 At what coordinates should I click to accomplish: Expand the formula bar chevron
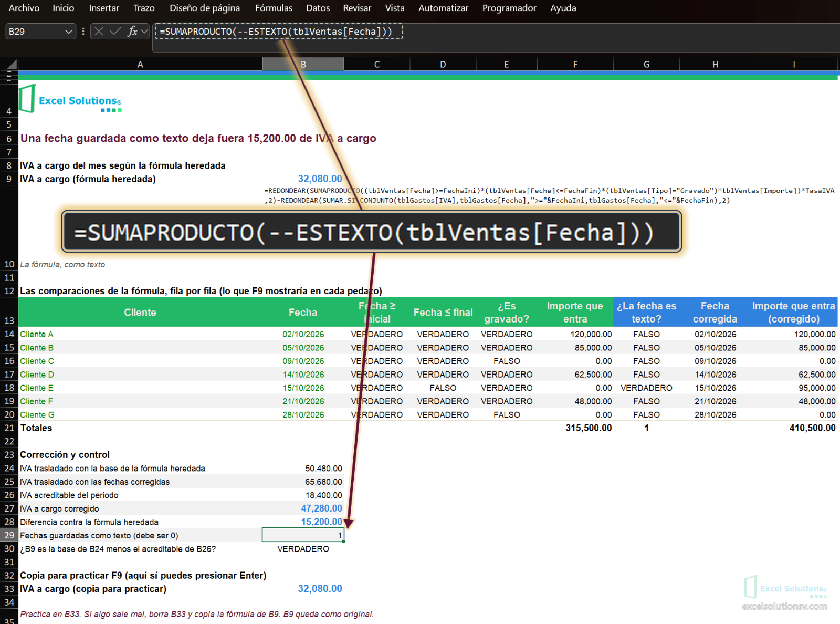(144, 32)
